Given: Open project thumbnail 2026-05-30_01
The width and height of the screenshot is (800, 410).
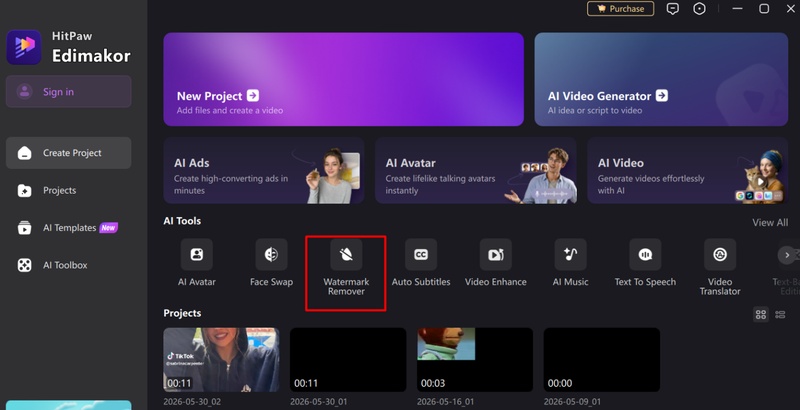Looking at the screenshot, I should tap(348, 360).
